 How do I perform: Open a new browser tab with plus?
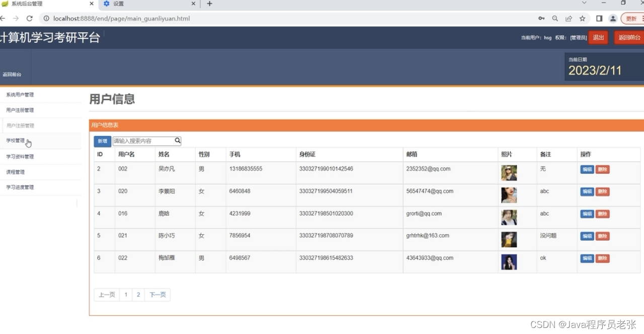pyautogui.click(x=209, y=4)
